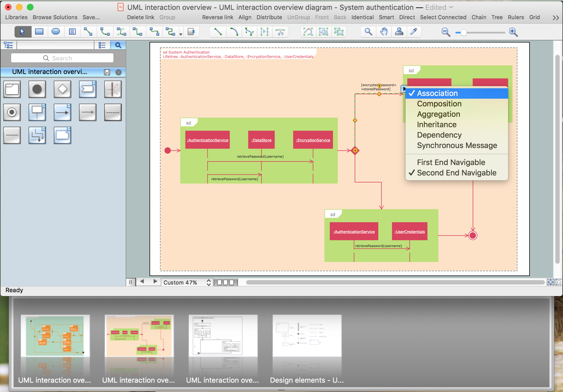Choose Synchronous Message from menu
The image size is (563, 392).
coord(457,145)
